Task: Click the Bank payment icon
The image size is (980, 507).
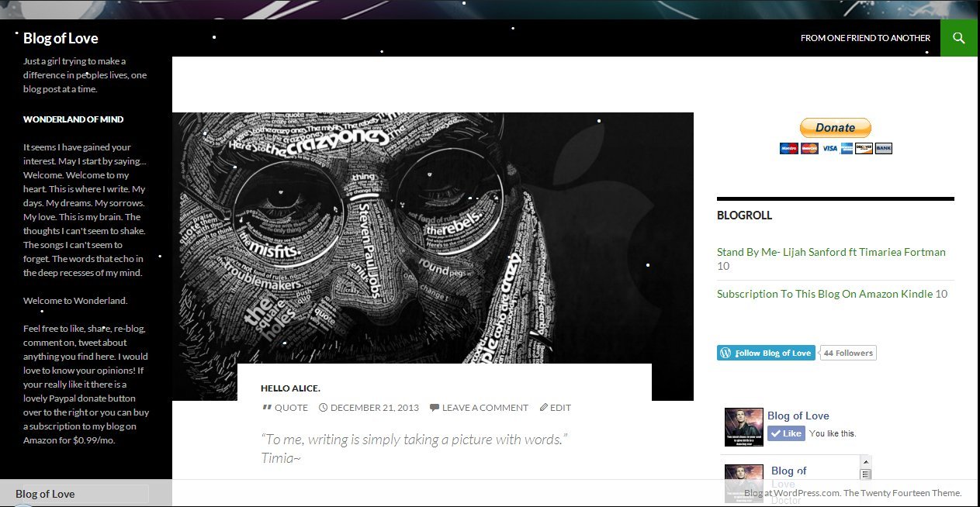Action: (x=883, y=148)
